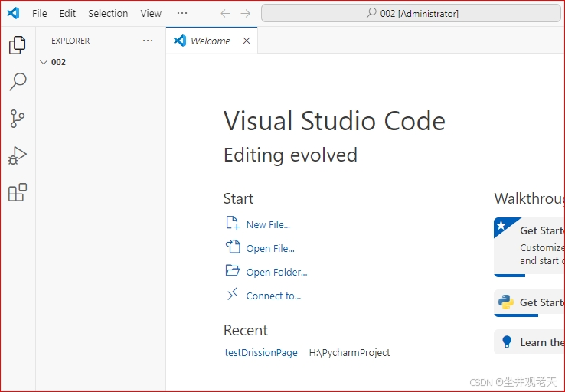Open Explorer views and more actions ellipsis
565x392 pixels.
148,41
